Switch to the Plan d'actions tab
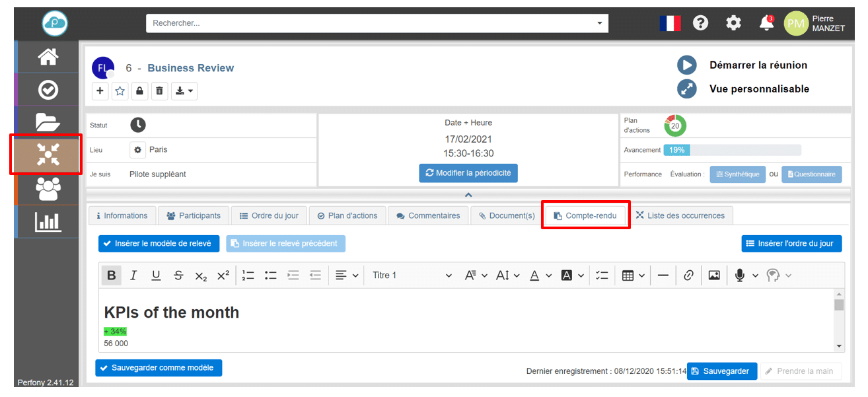This screenshot has width=868, height=397. [x=347, y=215]
